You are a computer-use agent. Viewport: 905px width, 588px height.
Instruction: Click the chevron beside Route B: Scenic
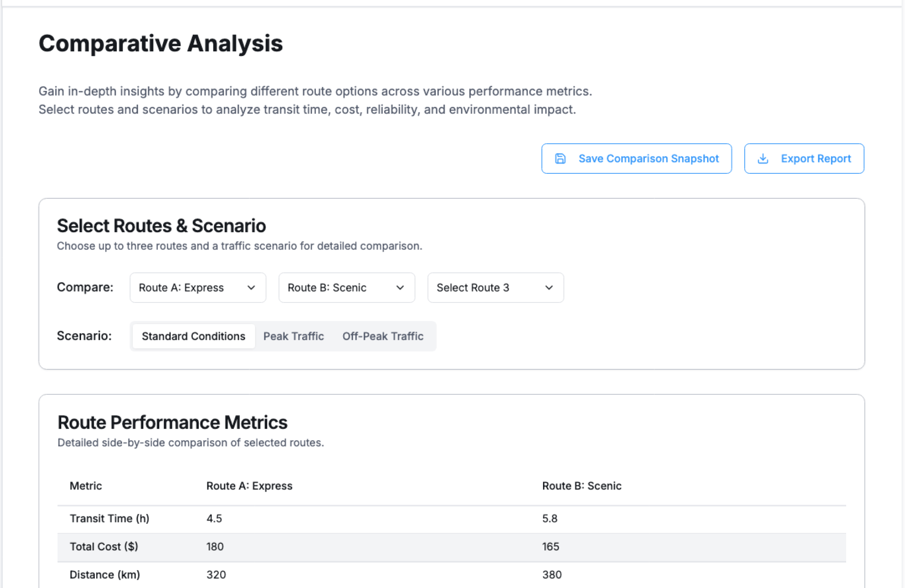400,288
